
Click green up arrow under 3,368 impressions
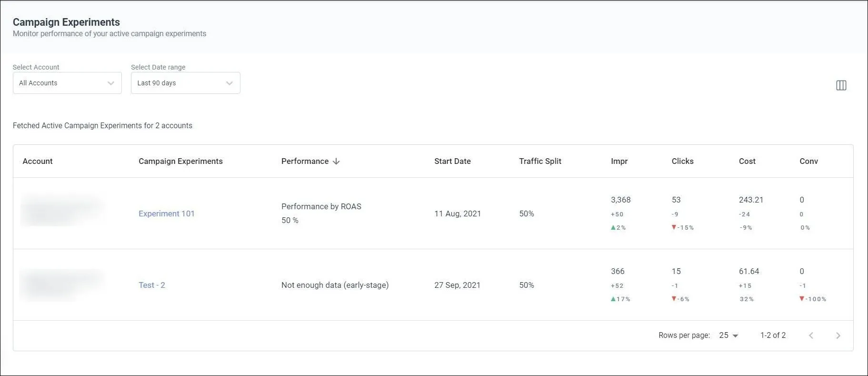(613, 228)
